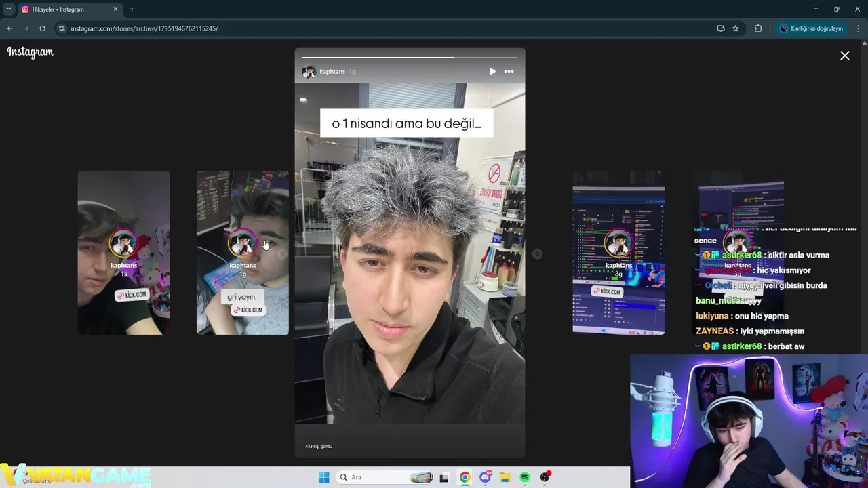868x488 pixels.
Task: Reload the Instagram page
Action: pos(42,28)
